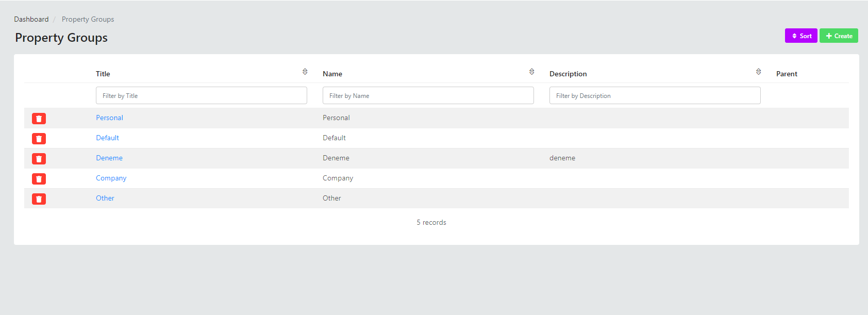This screenshot has width=868, height=315.
Task: Go to Dashboard breadcrumb
Action: tap(31, 19)
